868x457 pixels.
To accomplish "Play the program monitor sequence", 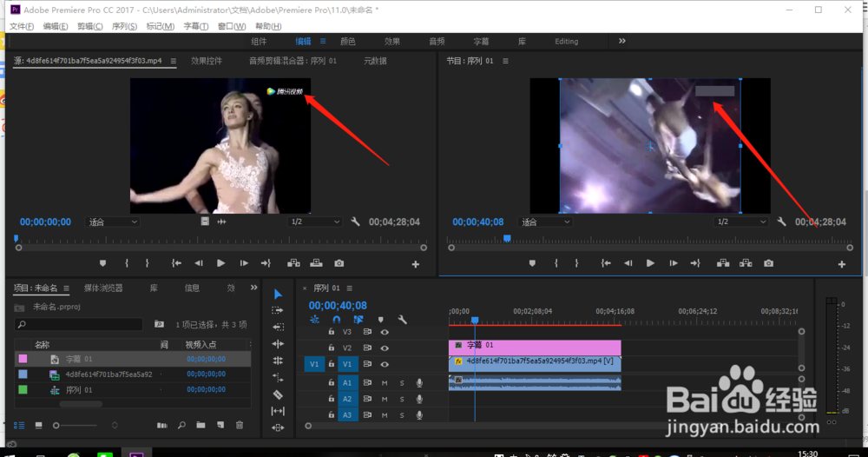I will [650, 263].
